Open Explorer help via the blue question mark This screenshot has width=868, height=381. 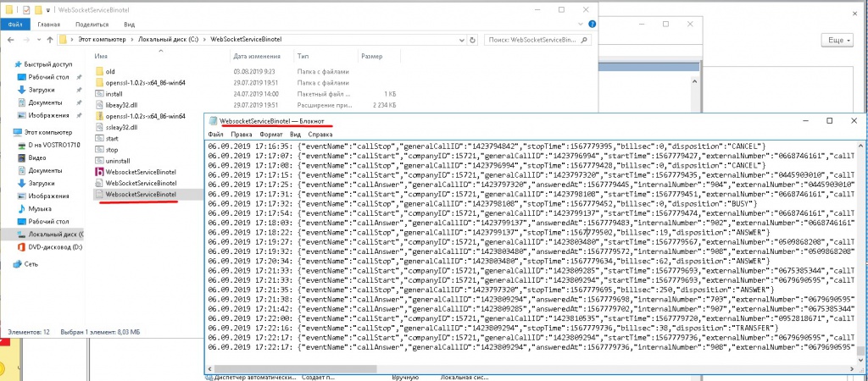click(x=592, y=25)
